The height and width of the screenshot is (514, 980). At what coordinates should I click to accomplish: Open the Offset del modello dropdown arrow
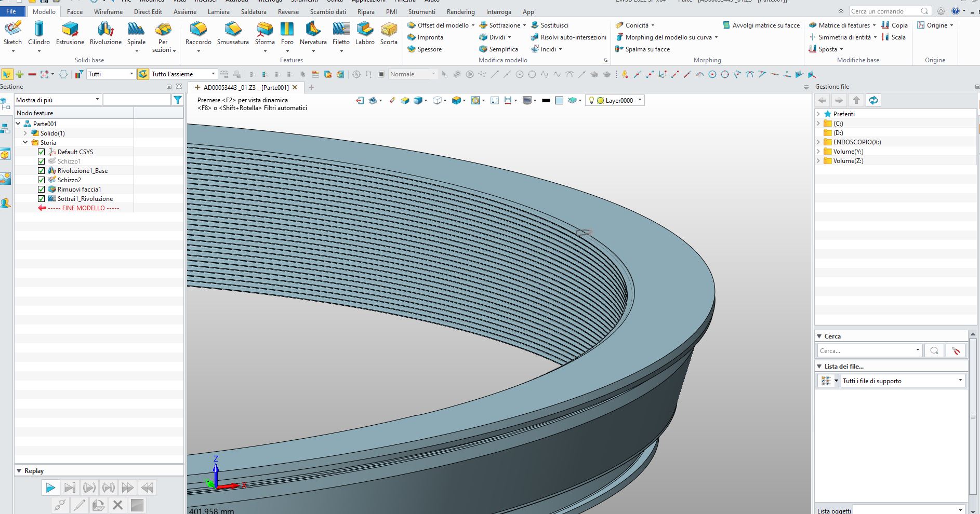[x=473, y=25]
